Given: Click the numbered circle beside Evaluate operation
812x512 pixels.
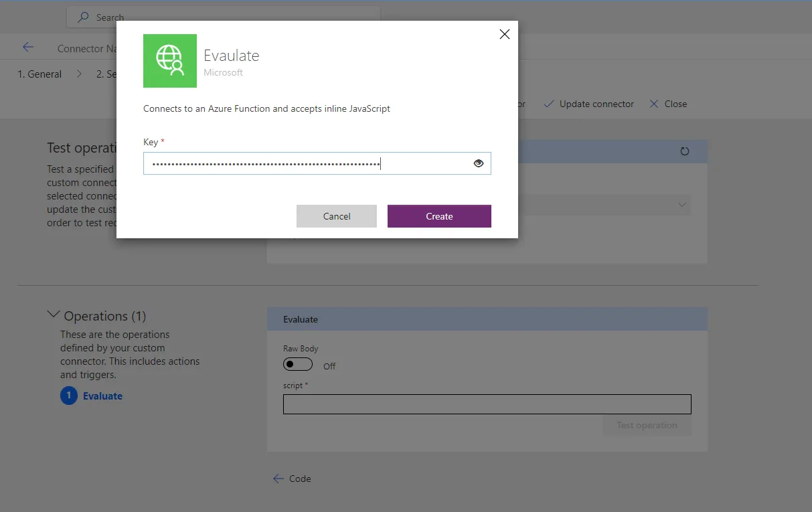Looking at the screenshot, I should click(x=68, y=396).
